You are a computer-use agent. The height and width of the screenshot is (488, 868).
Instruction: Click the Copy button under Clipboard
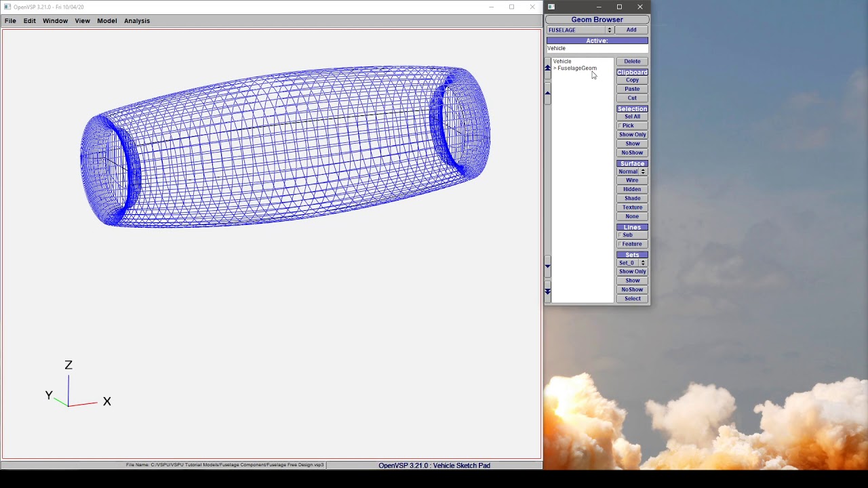coord(632,80)
